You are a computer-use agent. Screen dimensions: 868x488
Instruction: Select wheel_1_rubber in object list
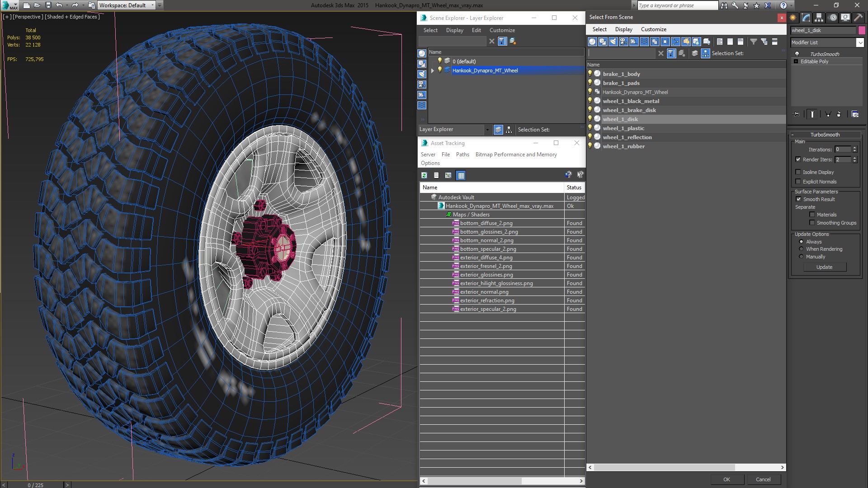[623, 146]
